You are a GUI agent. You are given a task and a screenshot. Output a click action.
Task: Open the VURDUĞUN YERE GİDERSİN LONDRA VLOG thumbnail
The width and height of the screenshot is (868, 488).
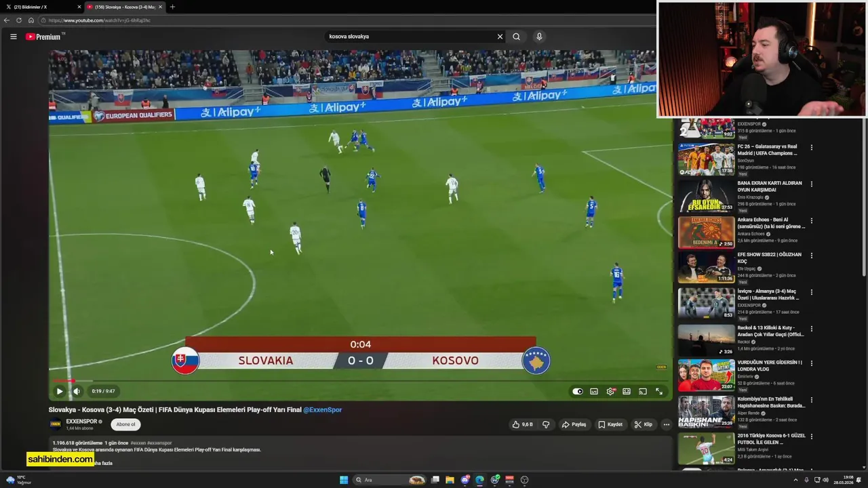coord(706,375)
